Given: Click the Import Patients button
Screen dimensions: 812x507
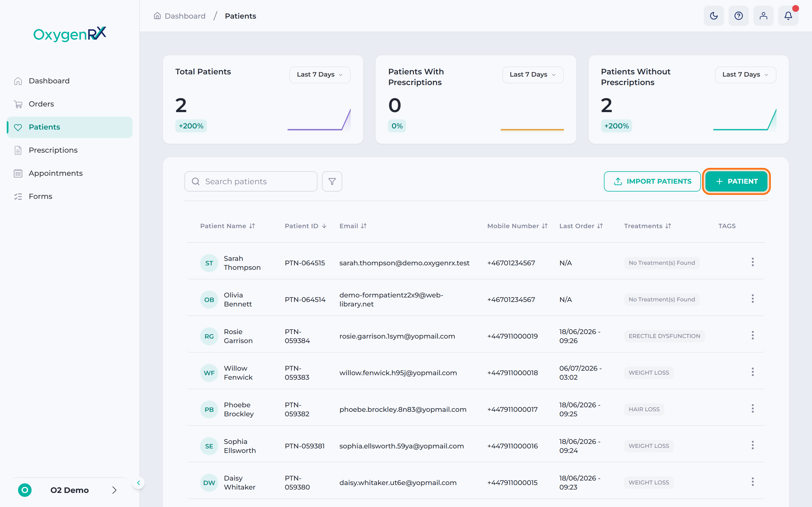Looking at the screenshot, I should (652, 181).
